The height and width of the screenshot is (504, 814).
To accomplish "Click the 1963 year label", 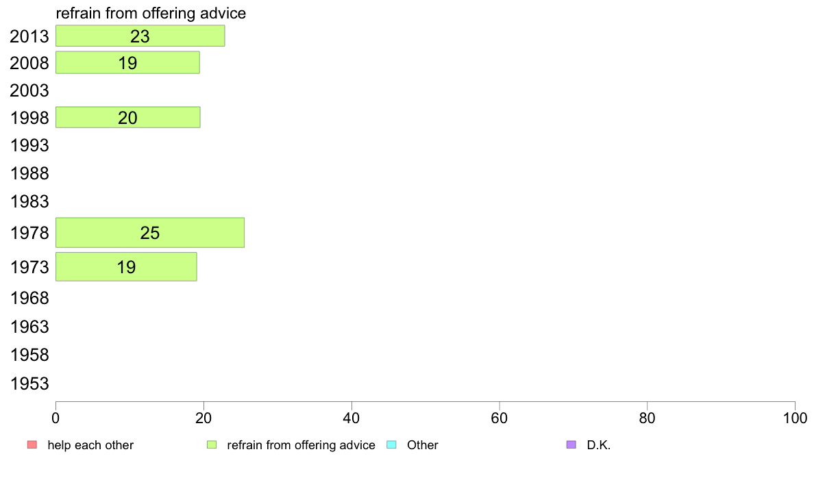I will point(29,327).
